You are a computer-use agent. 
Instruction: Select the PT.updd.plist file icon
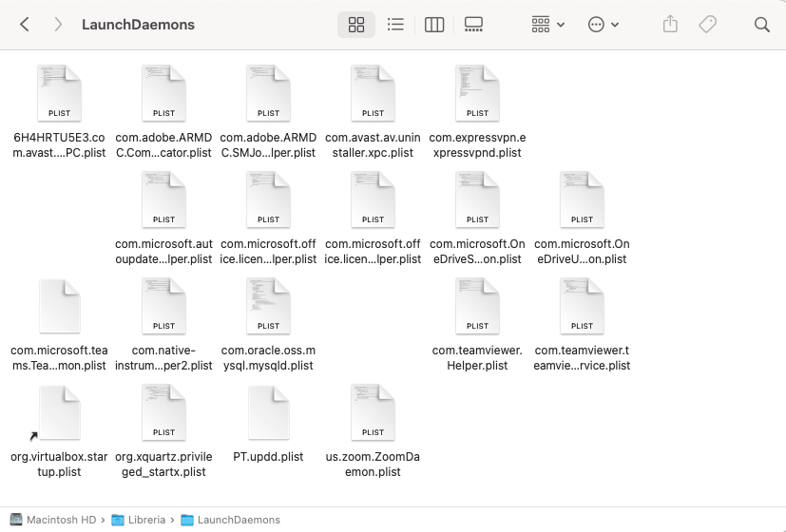(268, 413)
